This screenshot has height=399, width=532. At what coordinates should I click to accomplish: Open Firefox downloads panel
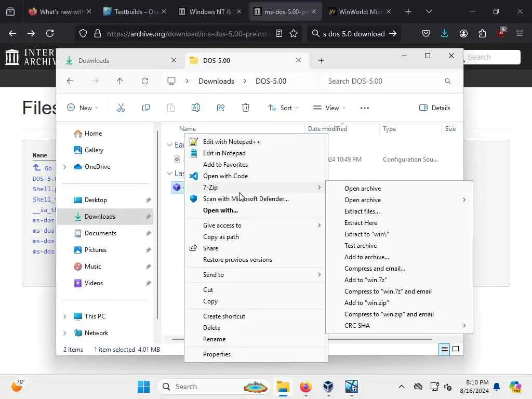[445, 33]
